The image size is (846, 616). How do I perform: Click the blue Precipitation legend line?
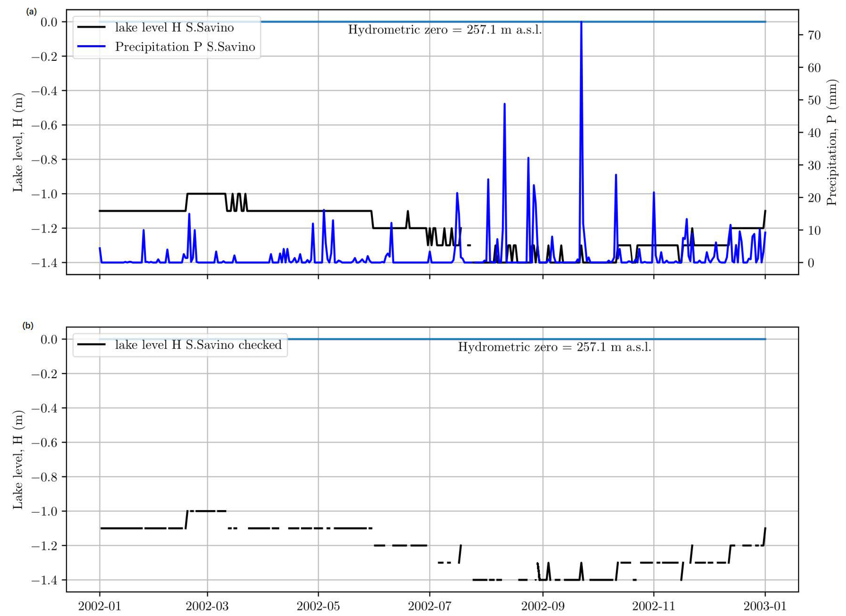(91, 47)
